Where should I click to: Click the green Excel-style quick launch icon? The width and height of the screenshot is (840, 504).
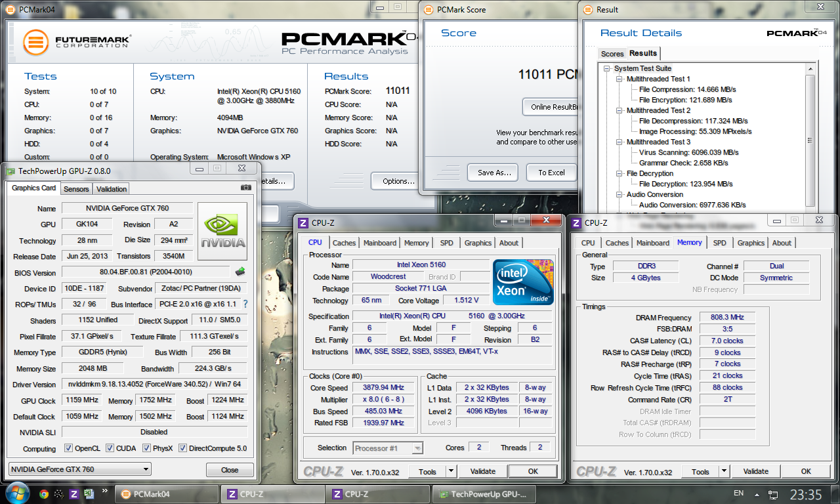pos(89,494)
